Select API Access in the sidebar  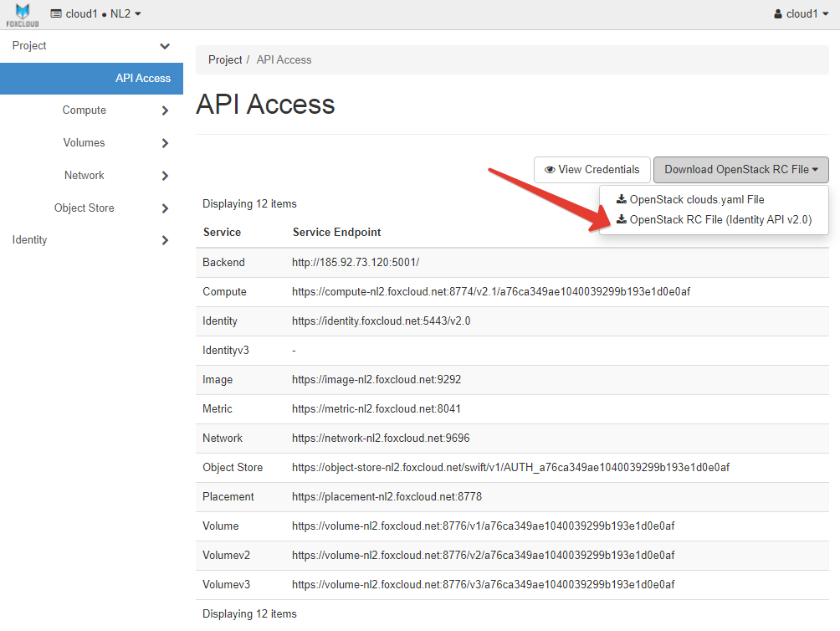click(142, 78)
